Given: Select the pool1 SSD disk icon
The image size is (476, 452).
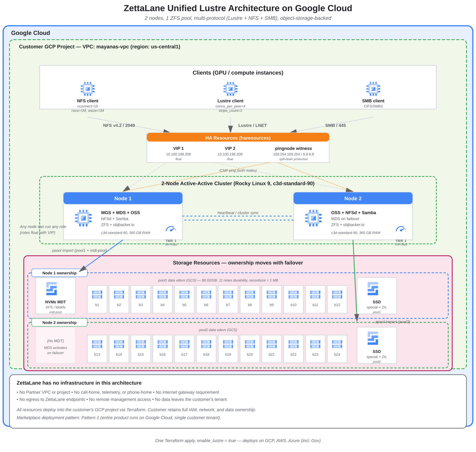Looking at the screenshot, I should [x=373, y=289].
